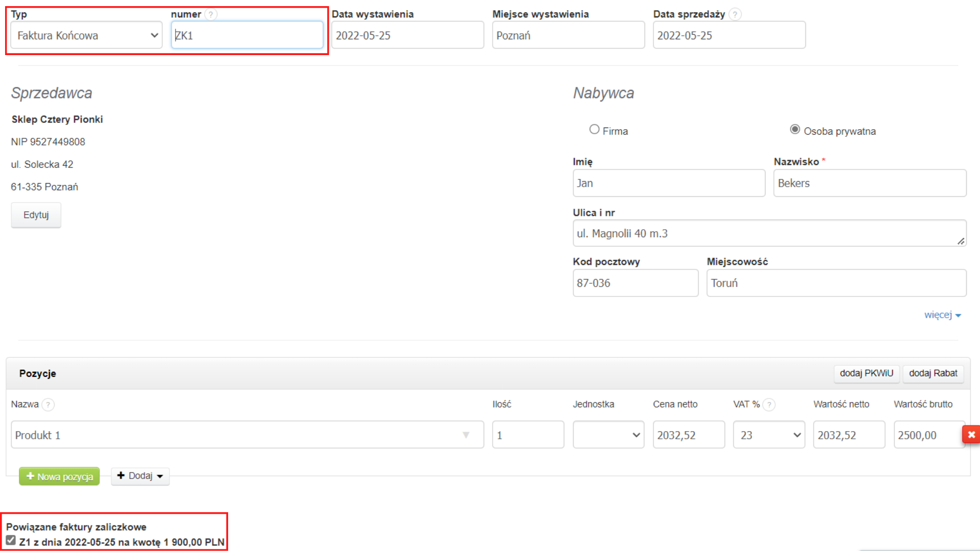The image size is (980, 551).
Task: Click the numer field containing ZK1
Action: pos(247,35)
